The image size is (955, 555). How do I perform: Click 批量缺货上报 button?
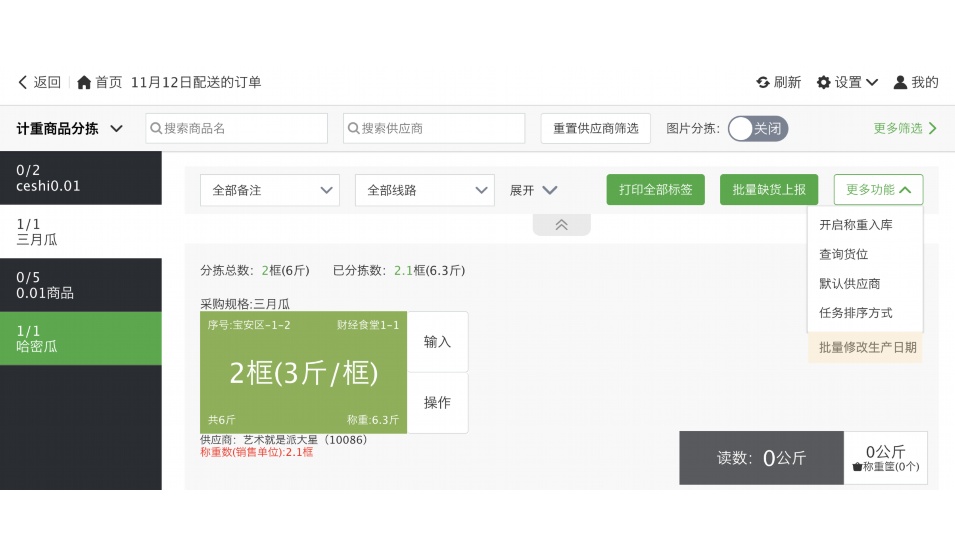[x=769, y=190]
